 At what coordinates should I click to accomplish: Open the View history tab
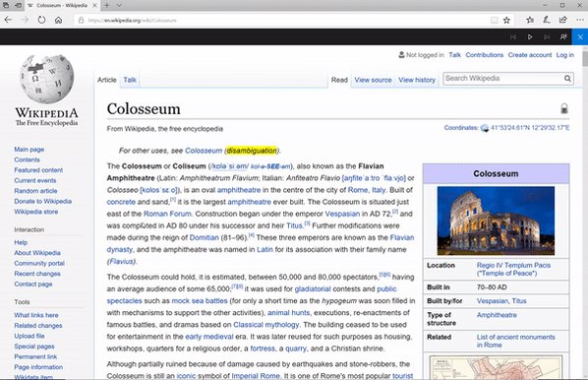(417, 80)
